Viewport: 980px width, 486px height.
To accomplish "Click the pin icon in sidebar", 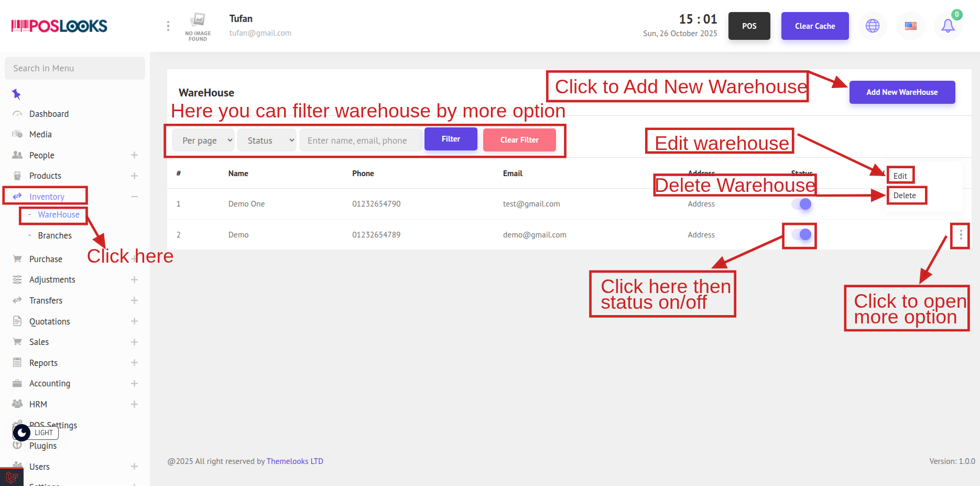I will [x=16, y=94].
